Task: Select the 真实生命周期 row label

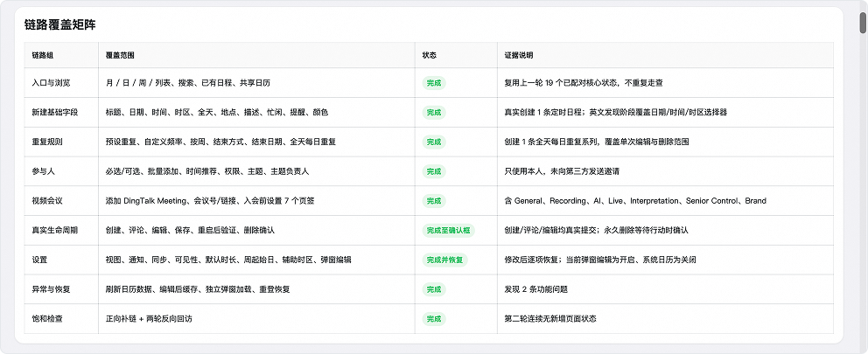Action: coord(55,230)
